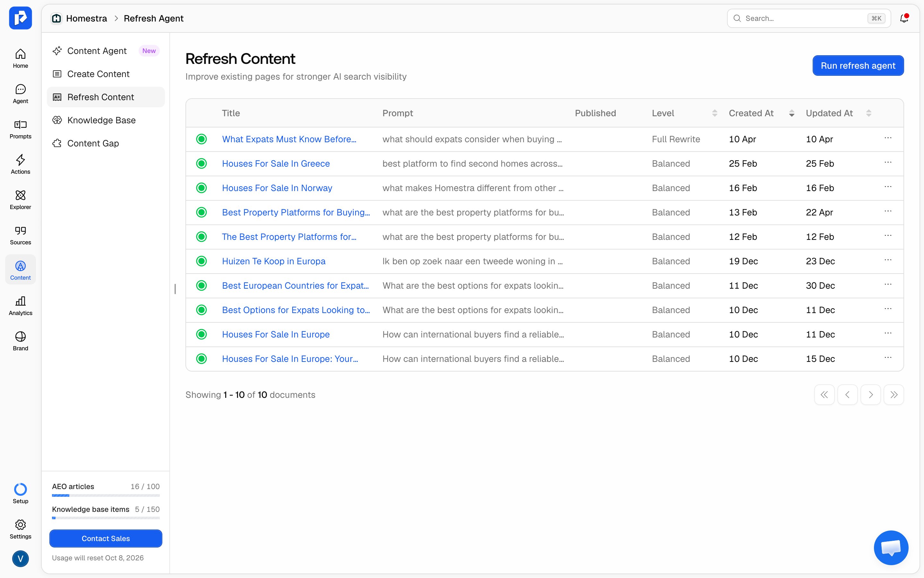Screen dimensions: 924x578
Task: Click Homestra breadcrumb
Action: pyautogui.click(x=86, y=18)
